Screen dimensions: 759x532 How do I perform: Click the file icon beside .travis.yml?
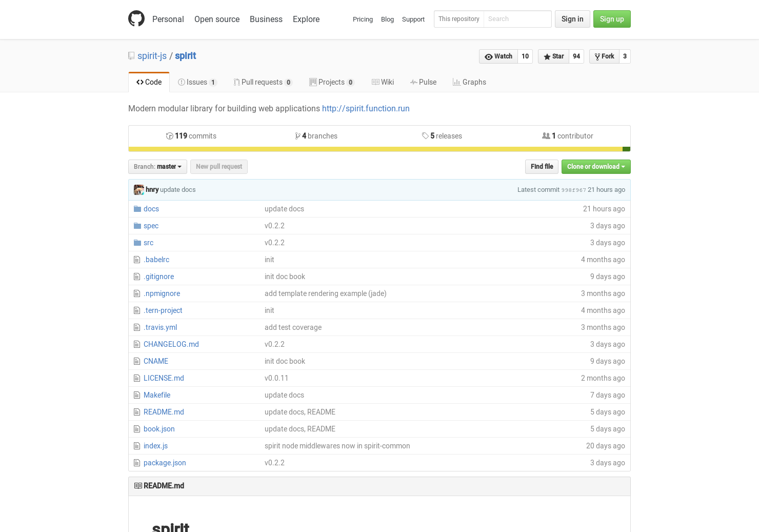[137, 327]
